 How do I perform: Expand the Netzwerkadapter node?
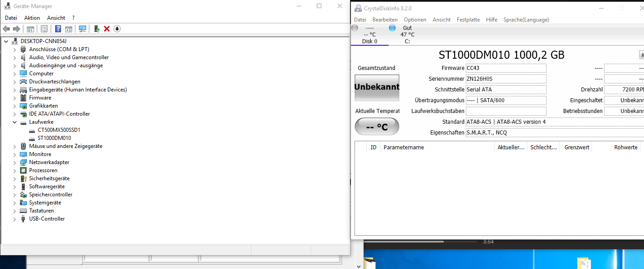(x=15, y=162)
